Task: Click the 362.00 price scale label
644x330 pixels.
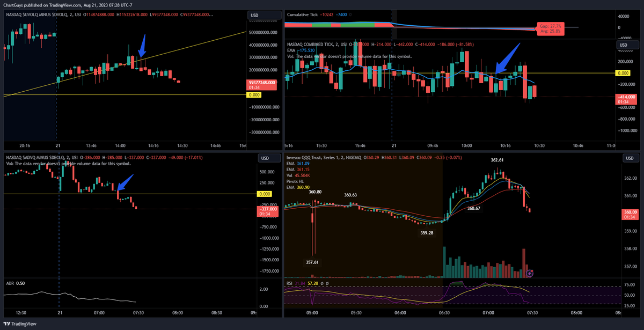Action: click(x=631, y=178)
